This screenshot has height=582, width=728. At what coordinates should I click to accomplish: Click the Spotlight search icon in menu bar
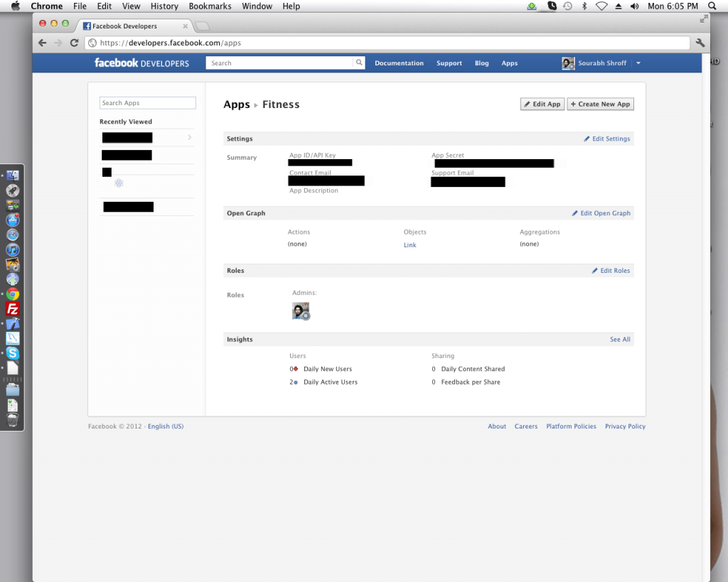712,6
